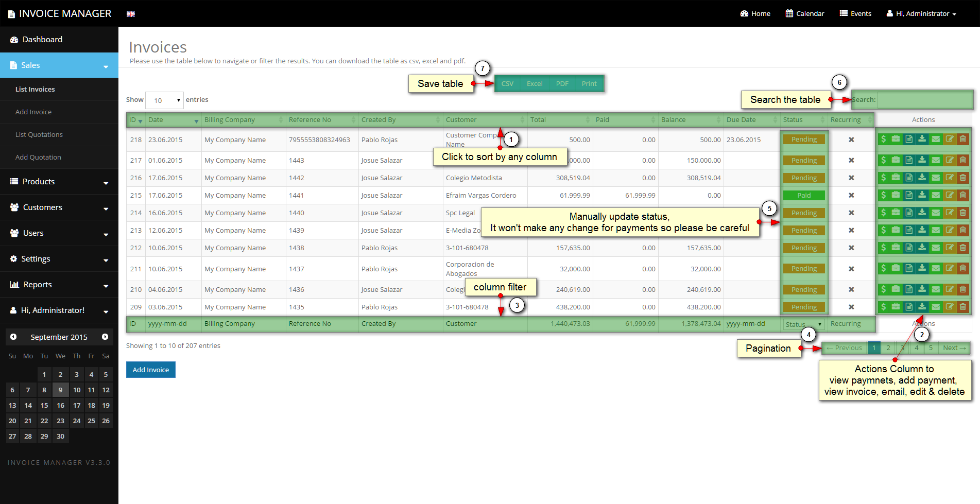This screenshot has height=504, width=980.
Task: Click the dollar payments icon for invoice 218
Action: (884, 139)
